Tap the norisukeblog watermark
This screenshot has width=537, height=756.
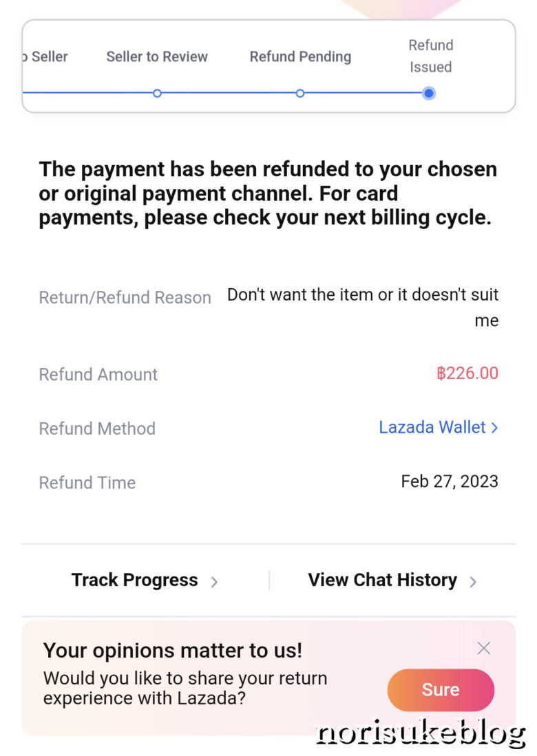[x=421, y=734]
